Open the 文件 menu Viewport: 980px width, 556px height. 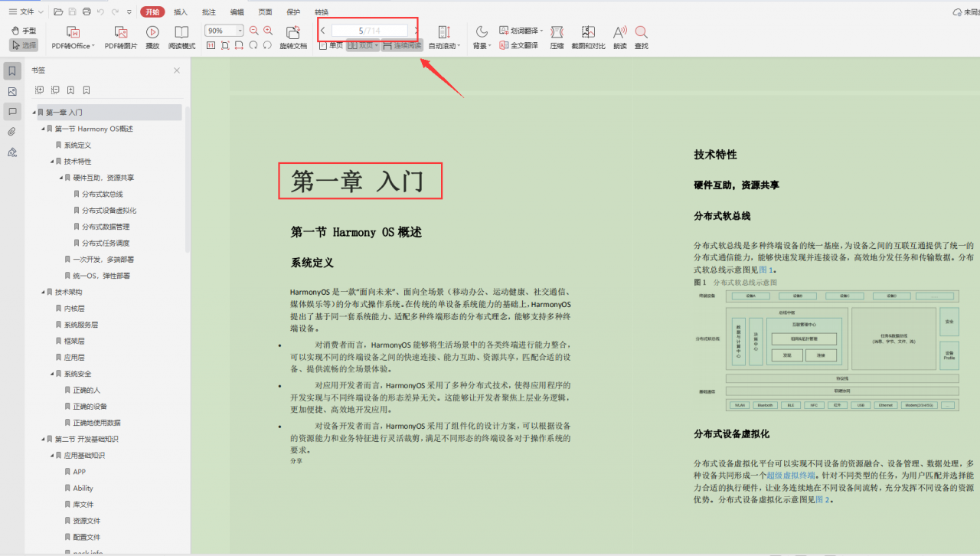click(26, 11)
